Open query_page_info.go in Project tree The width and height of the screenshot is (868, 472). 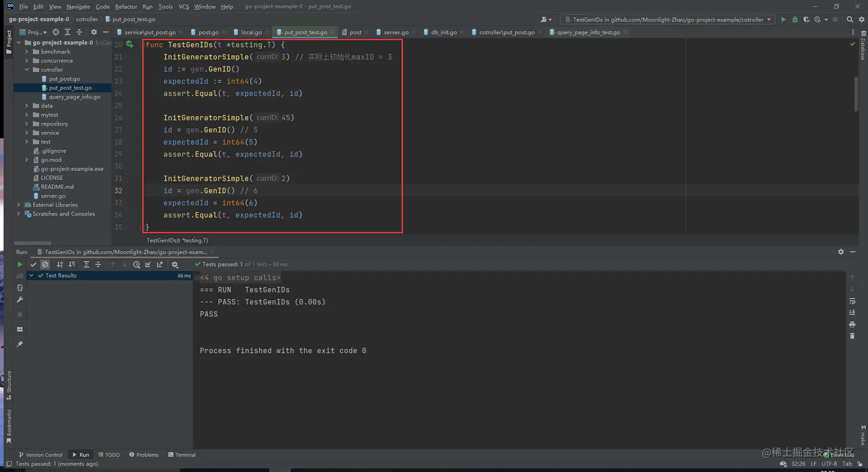[x=74, y=97]
